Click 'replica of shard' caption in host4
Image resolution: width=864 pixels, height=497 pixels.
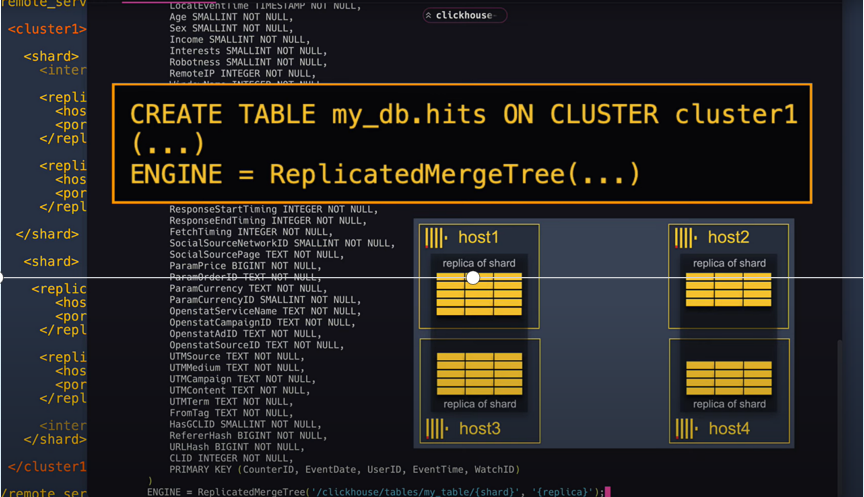729,404
